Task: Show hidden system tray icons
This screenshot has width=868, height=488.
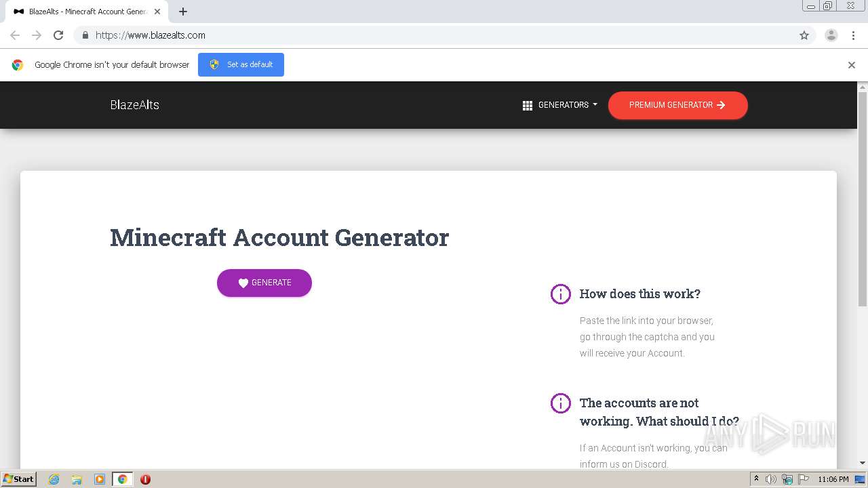Action: 756,479
